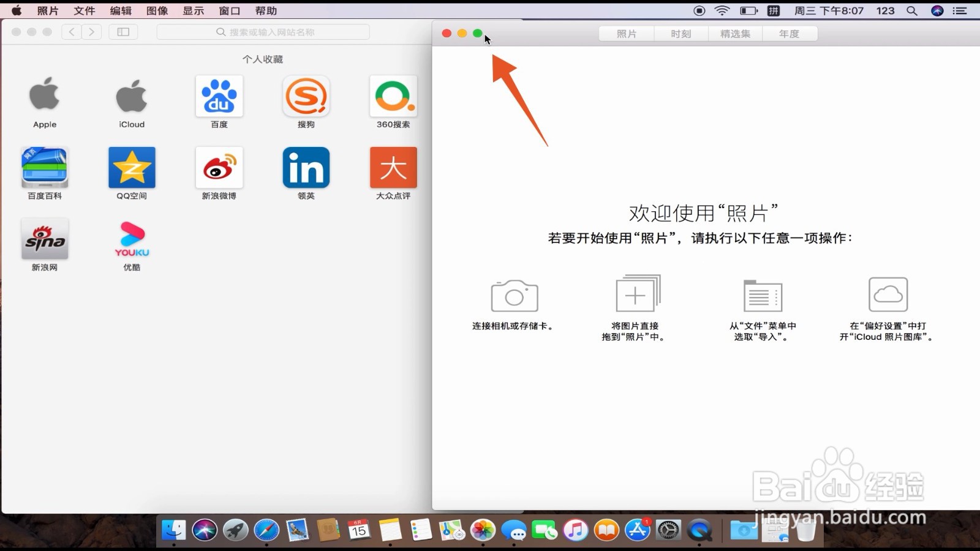Click the 周三 下午8:07 clock in menu bar

tap(829, 10)
